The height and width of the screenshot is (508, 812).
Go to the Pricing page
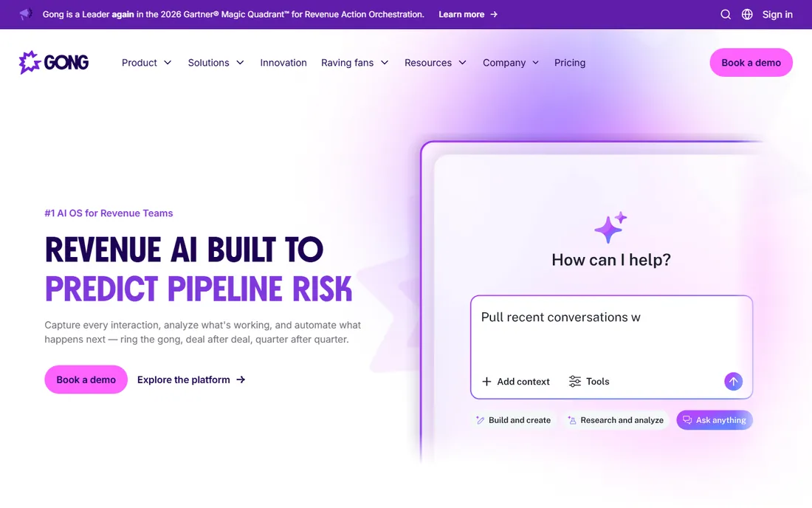coord(570,63)
